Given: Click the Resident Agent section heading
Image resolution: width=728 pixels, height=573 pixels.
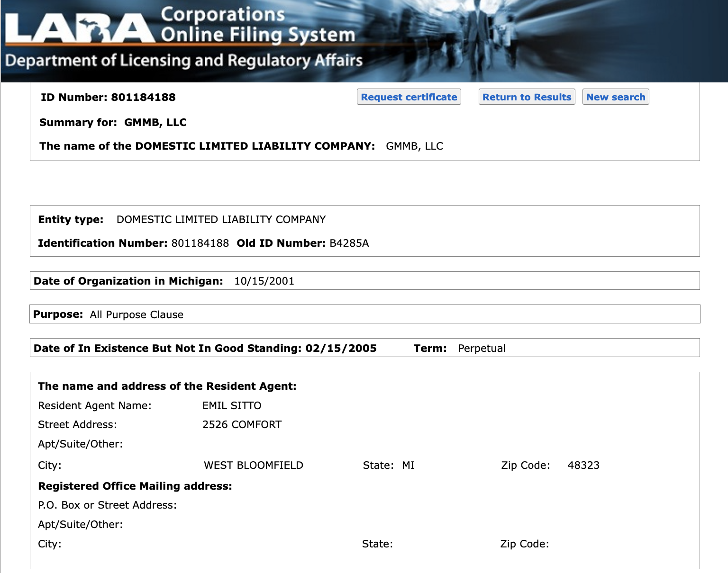Looking at the screenshot, I should point(167,386).
